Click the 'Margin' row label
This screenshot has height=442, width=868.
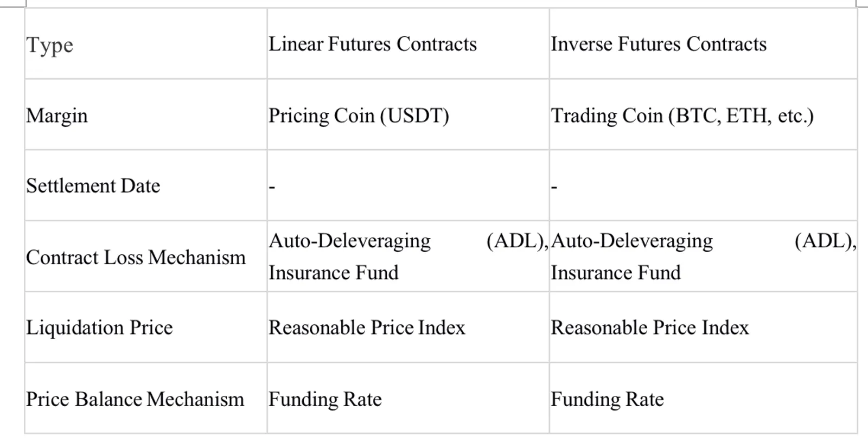click(x=57, y=116)
